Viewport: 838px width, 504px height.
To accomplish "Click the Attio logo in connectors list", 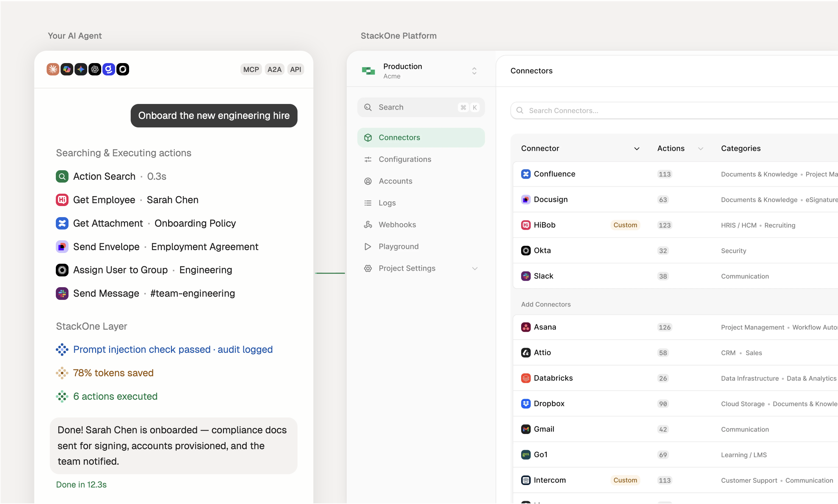I will 526,352.
